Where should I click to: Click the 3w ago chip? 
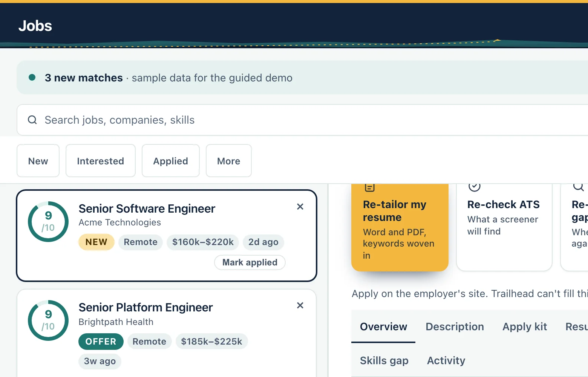pos(100,361)
